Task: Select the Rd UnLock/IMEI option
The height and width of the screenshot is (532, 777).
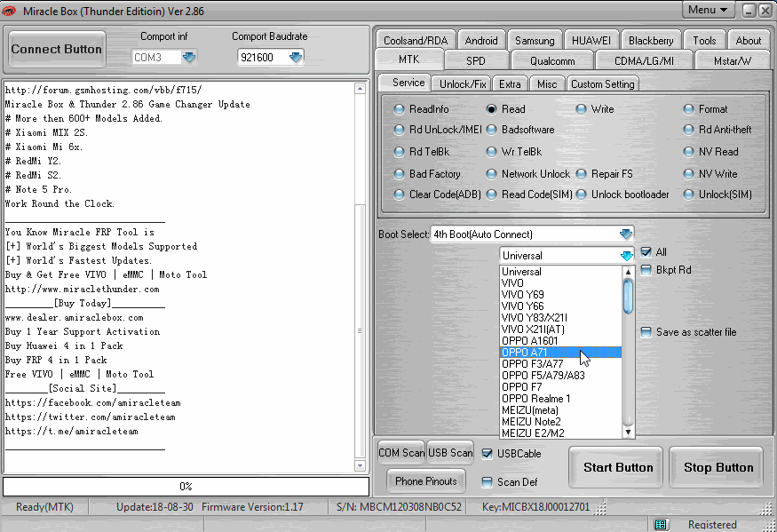Action: (399, 130)
